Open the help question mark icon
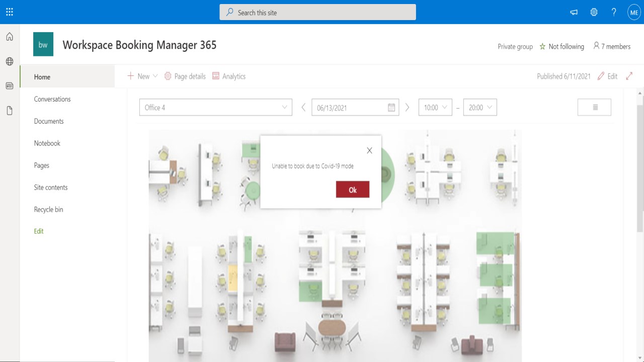 click(614, 13)
